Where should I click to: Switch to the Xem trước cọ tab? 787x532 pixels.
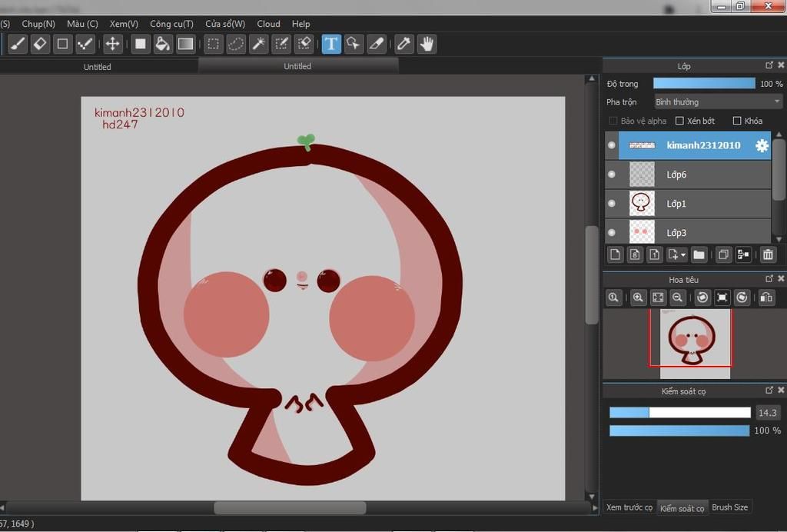click(x=629, y=507)
